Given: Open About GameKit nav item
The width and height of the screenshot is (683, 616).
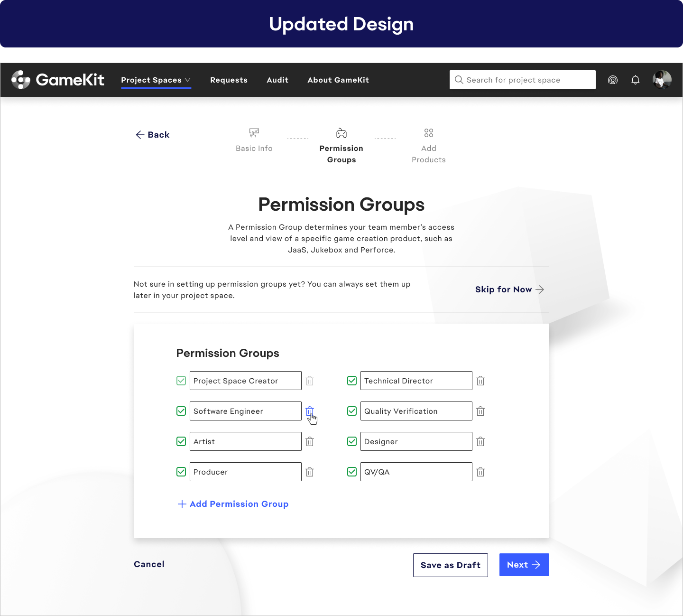Looking at the screenshot, I should pos(338,80).
